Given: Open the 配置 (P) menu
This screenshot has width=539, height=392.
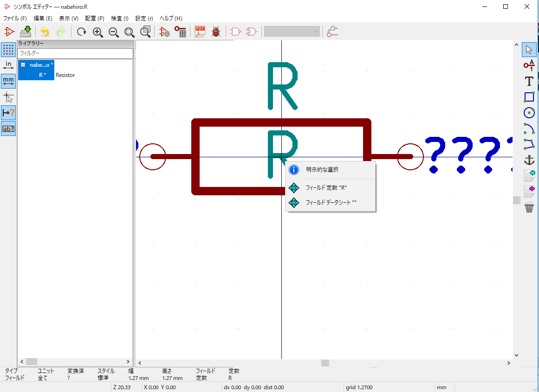Looking at the screenshot, I should tap(95, 18).
